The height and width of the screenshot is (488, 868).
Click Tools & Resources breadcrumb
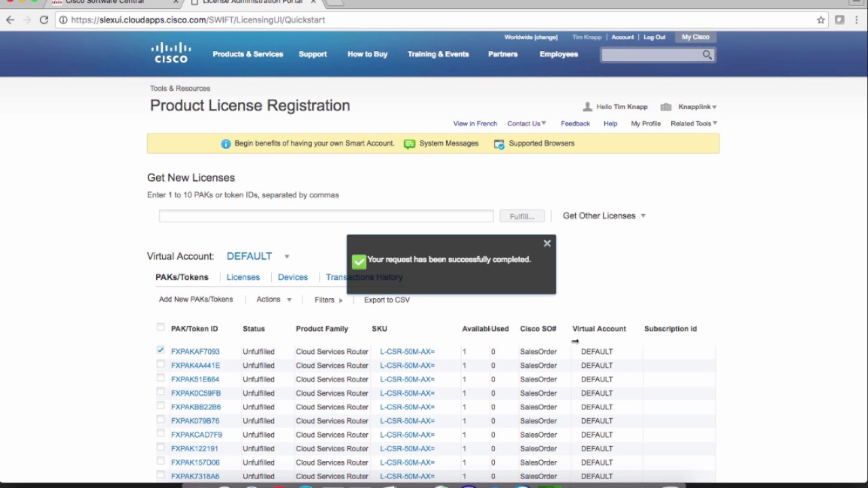coord(180,88)
